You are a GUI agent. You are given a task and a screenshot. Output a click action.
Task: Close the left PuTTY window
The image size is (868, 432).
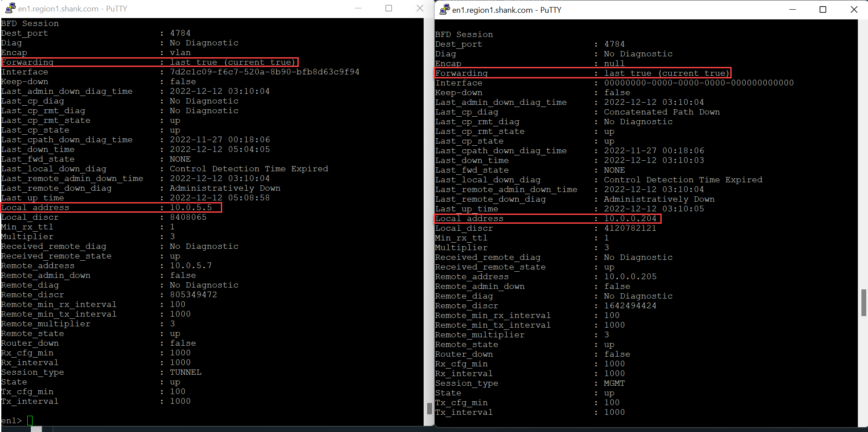[420, 8]
